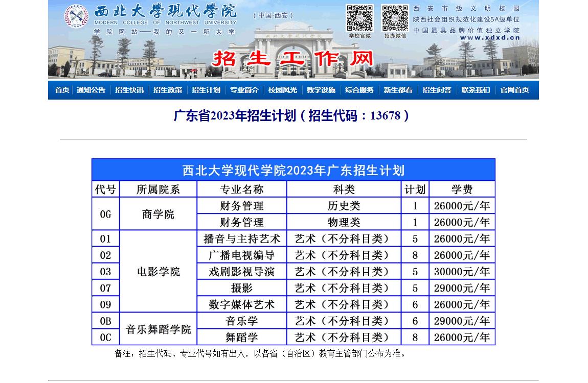Image resolution: width=588 pixels, height=383 pixels.
Task: Click 财务管理 in the 历史类 row
Action: pos(241,205)
